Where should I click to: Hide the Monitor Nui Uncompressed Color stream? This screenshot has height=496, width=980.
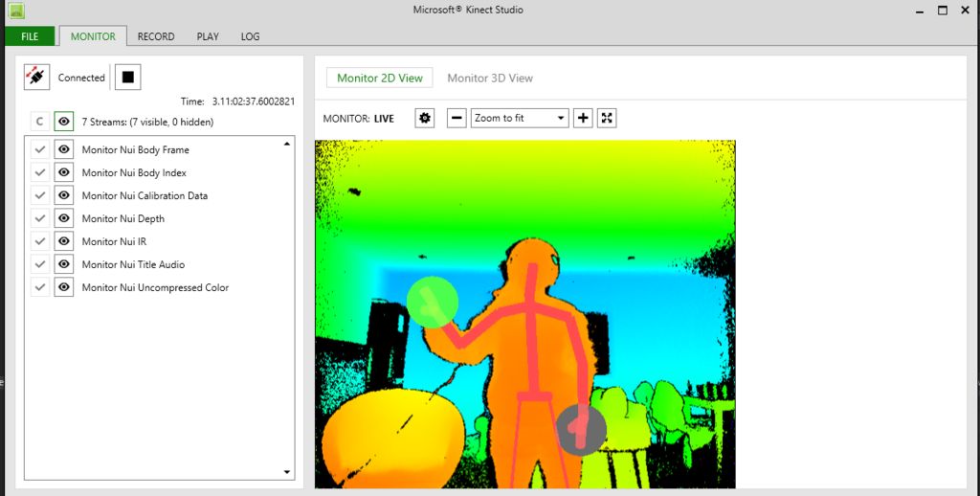click(64, 287)
